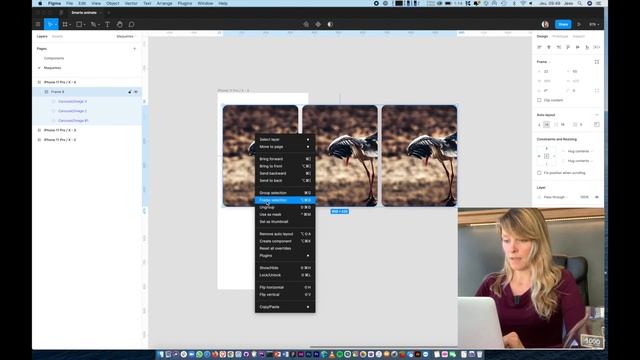Toggle the Clip content checkbox

[539, 100]
